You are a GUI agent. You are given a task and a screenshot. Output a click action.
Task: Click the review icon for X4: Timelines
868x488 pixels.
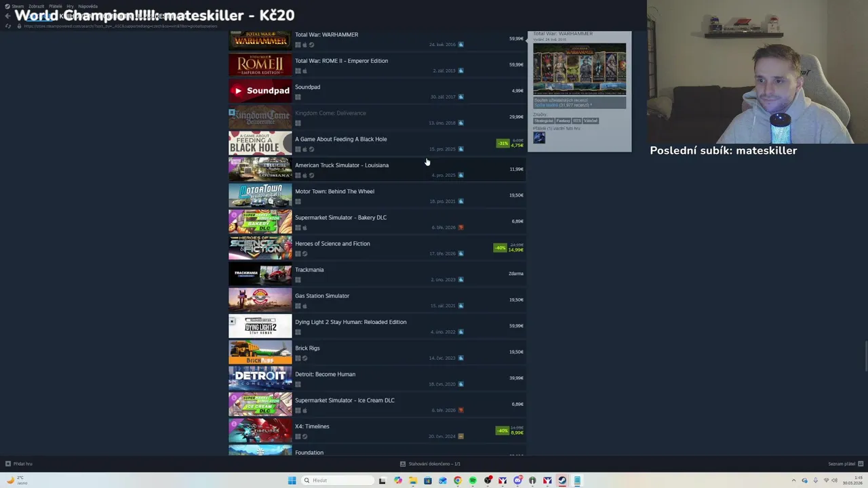click(x=461, y=436)
